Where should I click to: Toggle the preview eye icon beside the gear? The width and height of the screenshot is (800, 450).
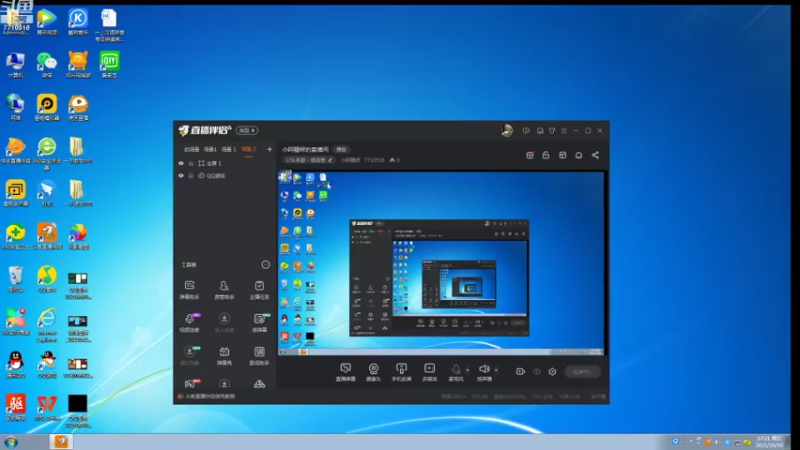(x=537, y=371)
